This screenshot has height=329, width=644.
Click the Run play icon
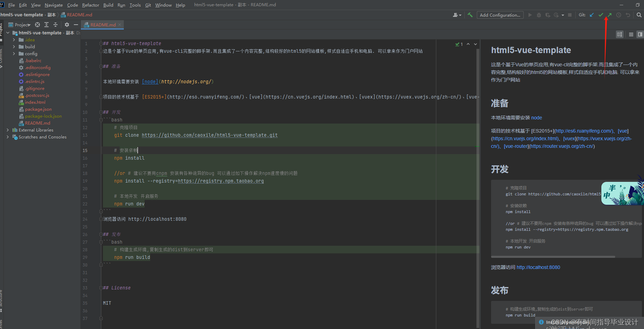tap(530, 15)
